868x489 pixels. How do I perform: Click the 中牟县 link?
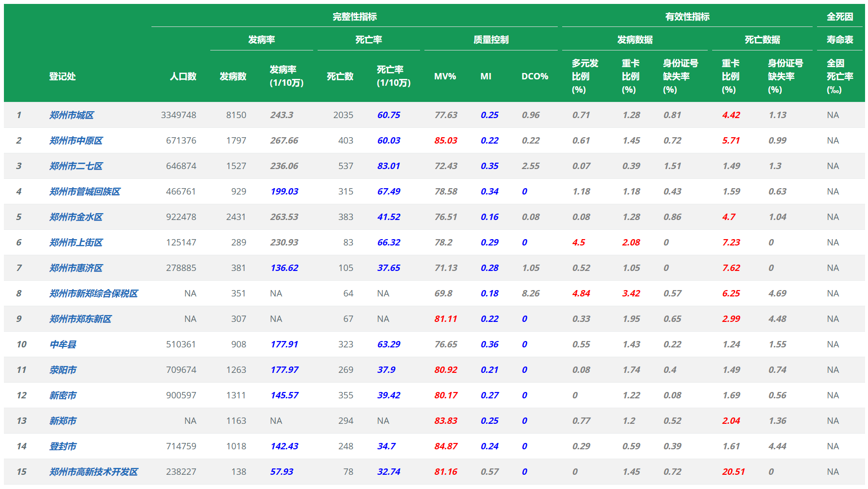point(63,344)
